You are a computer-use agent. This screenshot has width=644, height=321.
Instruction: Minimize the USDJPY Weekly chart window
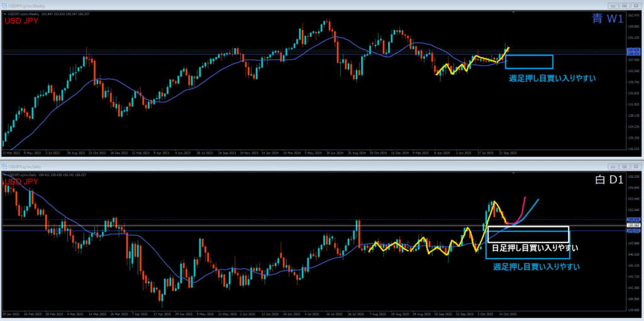(613, 5)
